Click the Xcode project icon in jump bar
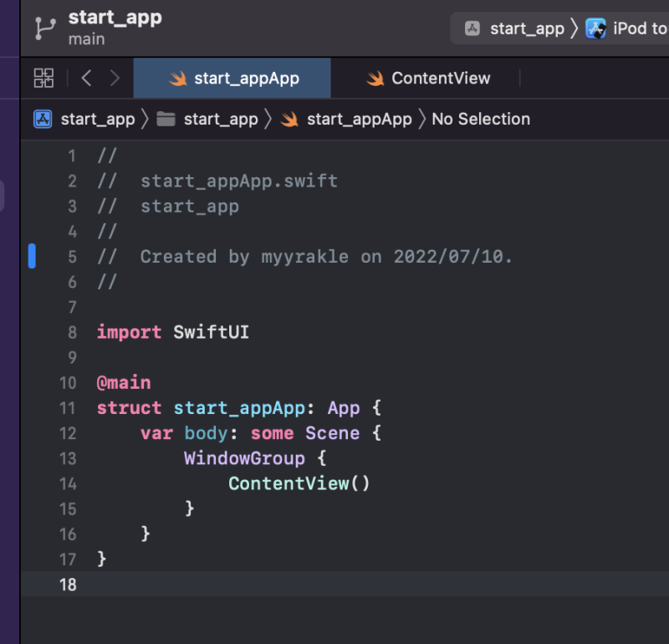This screenshot has width=669, height=644. [x=43, y=119]
